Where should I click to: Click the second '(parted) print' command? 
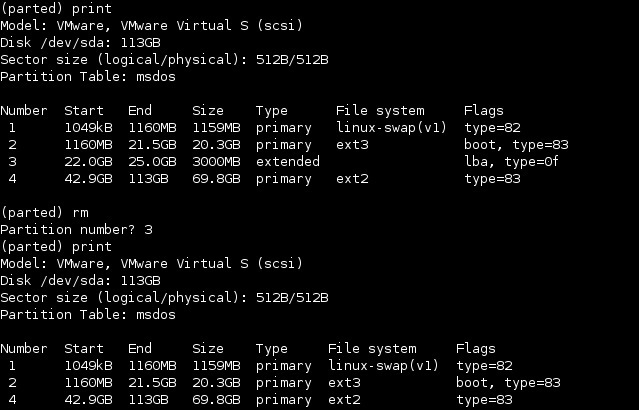(x=56, y=247)
